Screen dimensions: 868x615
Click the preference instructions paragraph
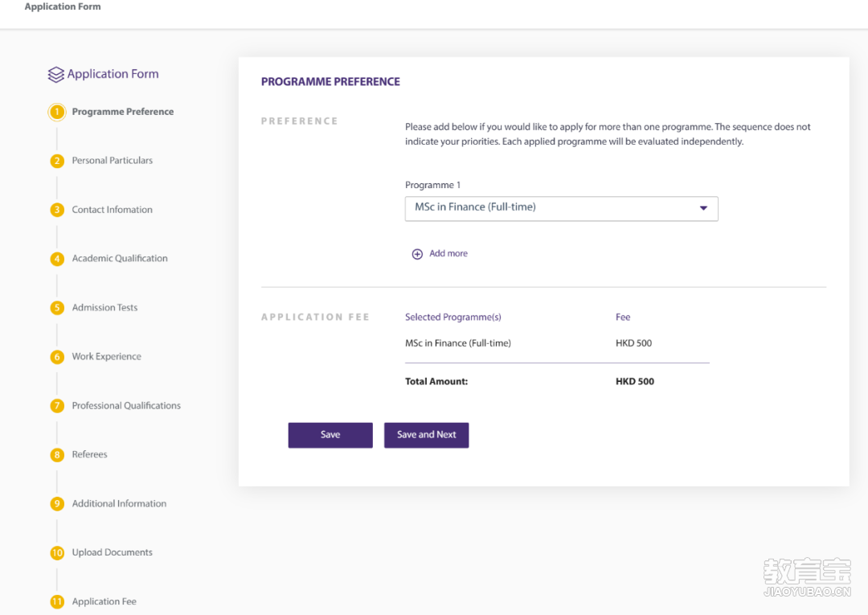[608, 134]
